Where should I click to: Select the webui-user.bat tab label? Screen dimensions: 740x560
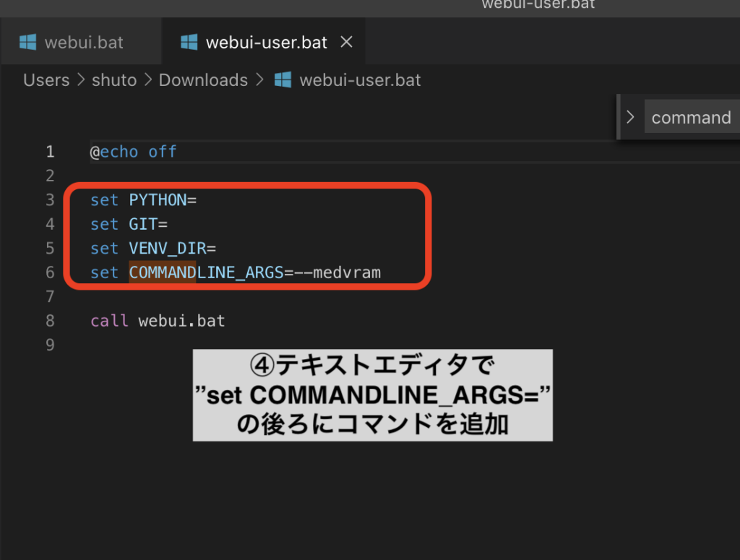(x=267, y=43)
